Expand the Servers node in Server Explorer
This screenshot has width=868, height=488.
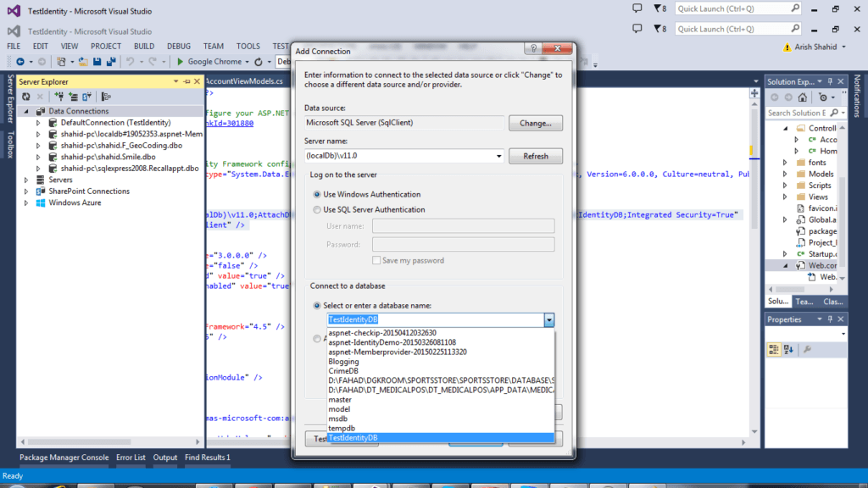26,180
